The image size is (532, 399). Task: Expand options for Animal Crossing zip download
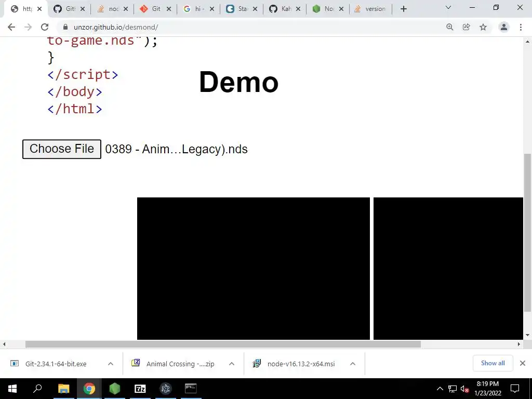(x=231, y=364)
